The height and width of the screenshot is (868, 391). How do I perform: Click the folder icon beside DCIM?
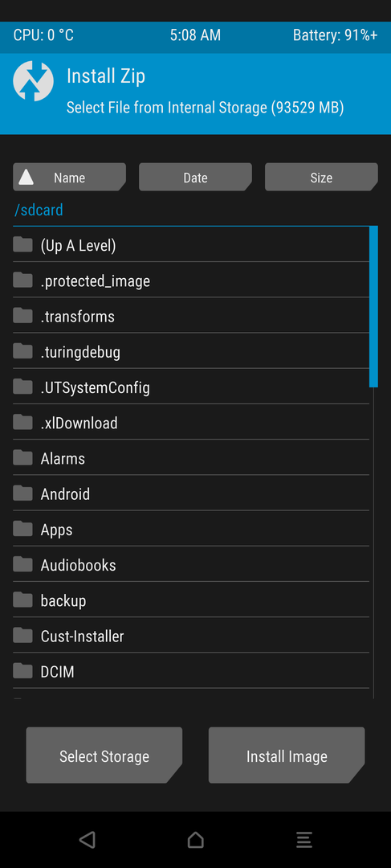pyautogui.click(x=22, y=670)
